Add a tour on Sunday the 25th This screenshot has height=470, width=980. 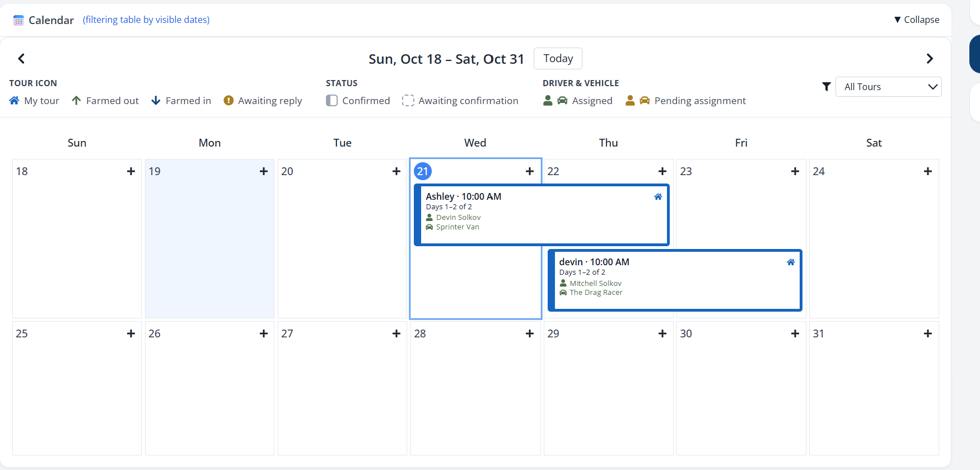[x=131, y=333]
